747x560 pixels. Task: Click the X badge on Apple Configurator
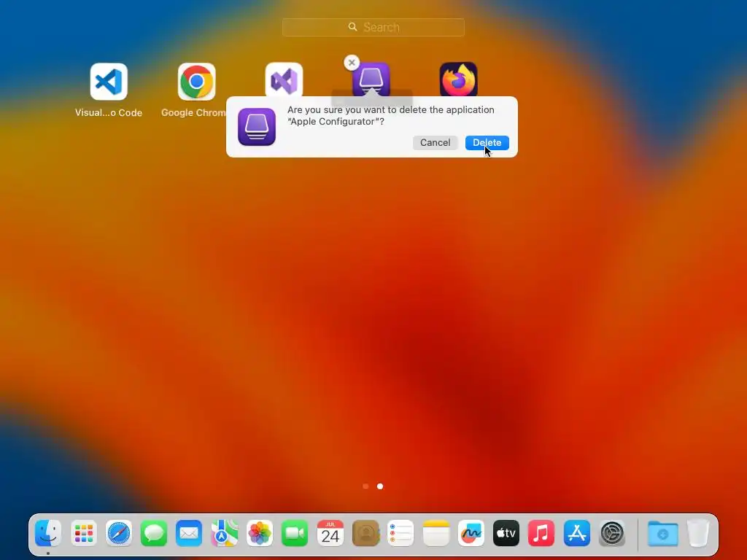352,63
